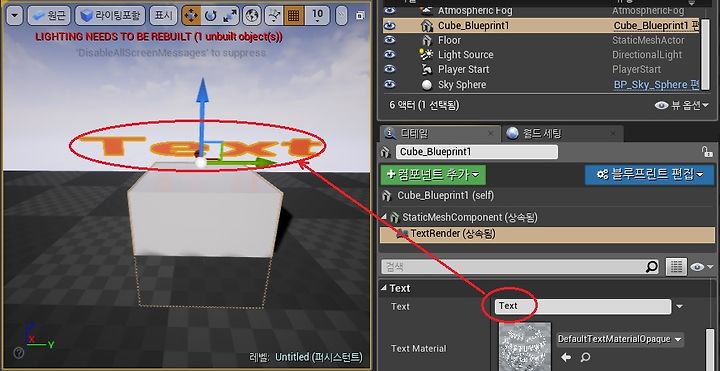720x371 pixels.
Task: Use selected asset arrow icon
Action: coord(566,357)
